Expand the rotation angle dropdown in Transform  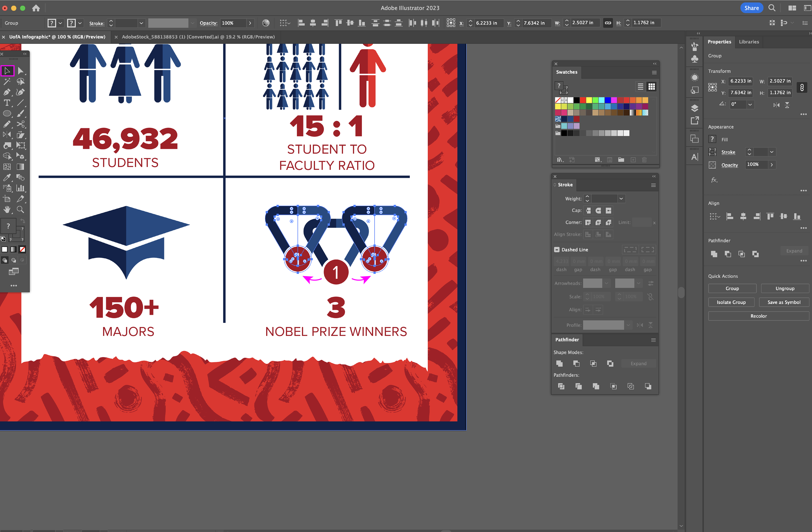750,104
